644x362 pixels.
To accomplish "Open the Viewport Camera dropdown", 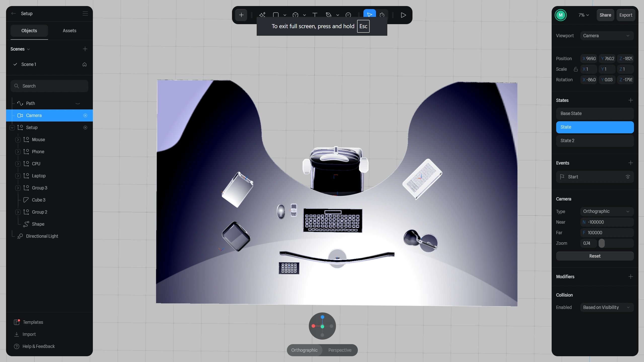I will coord(607,36).
